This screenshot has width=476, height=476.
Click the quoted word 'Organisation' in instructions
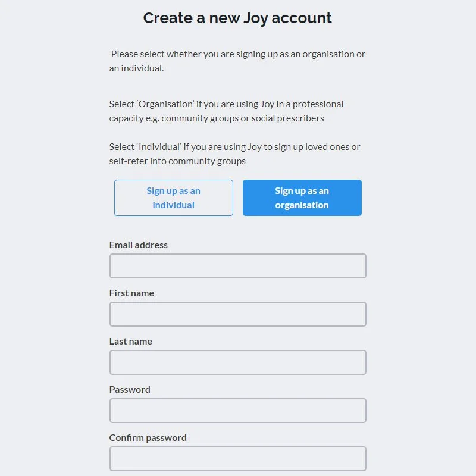(165, 104)
